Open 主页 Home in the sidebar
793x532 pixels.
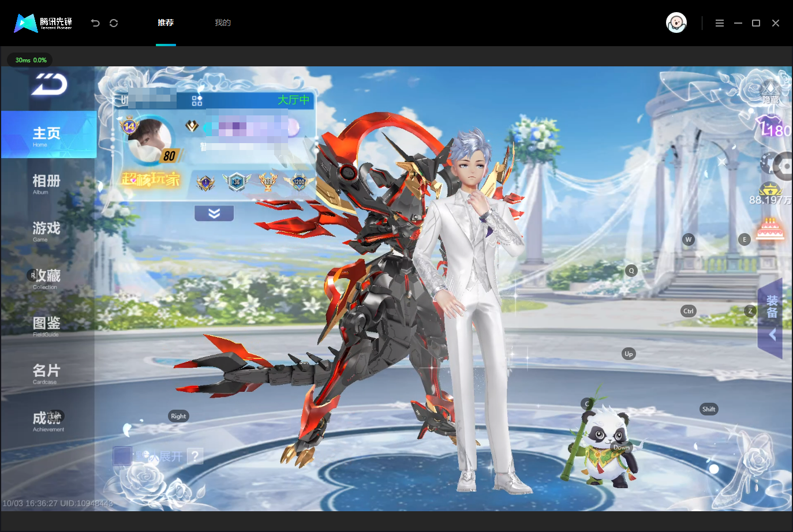click(48, 135)
